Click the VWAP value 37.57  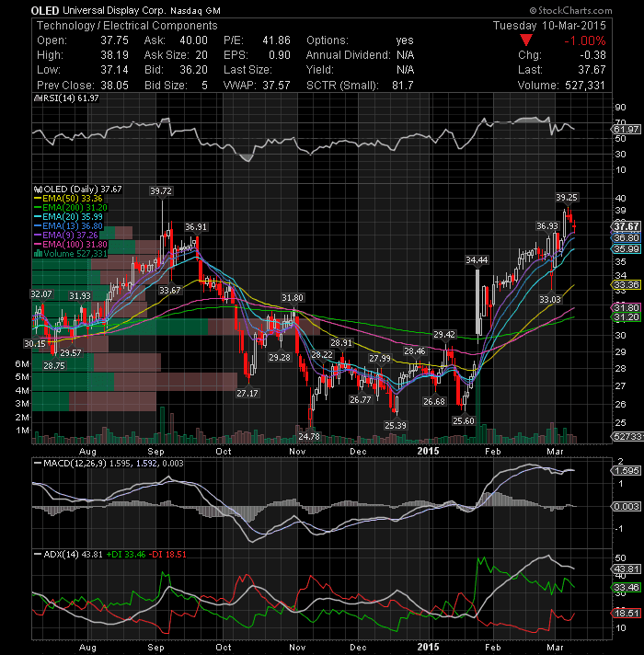click(276, 86)
